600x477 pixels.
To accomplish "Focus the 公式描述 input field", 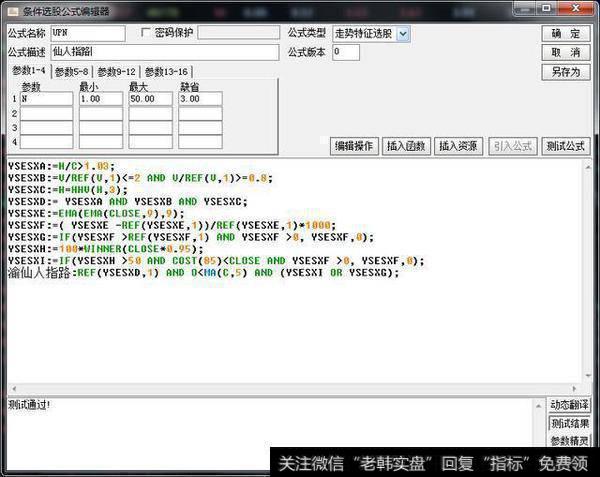I will (165, 52).
